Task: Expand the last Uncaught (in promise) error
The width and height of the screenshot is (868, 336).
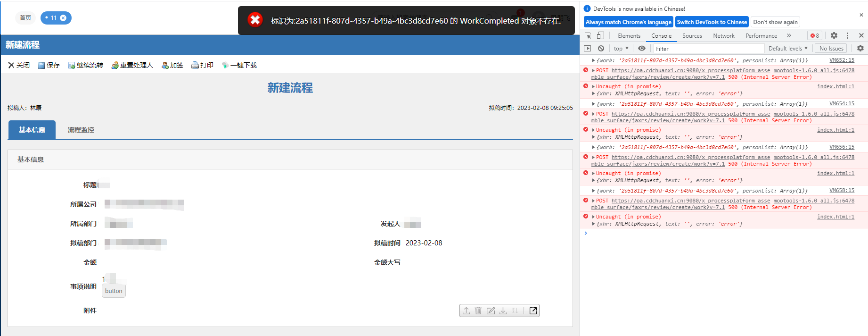Action: point(593,217)
